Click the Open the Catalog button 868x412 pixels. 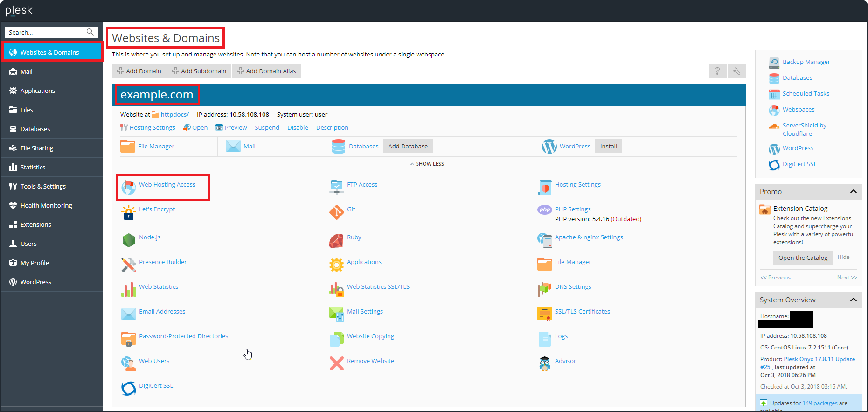pyautogui.click(x=803, y=258)
